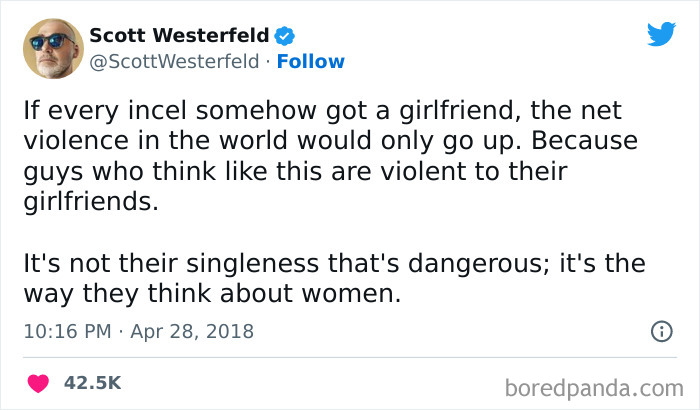Click the blue verified checkmark badge
Image resolution: width=700 pixels, height=410 pixels.
[285, 36]
